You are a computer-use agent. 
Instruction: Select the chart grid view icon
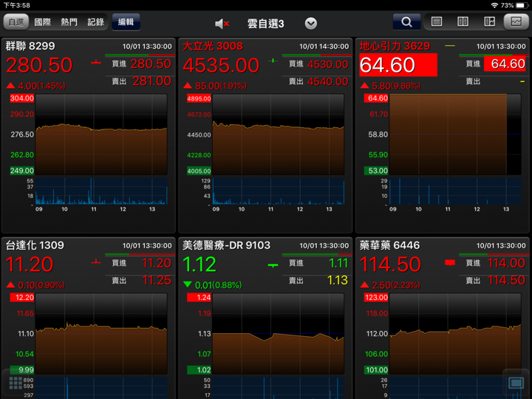coord(515,22)
